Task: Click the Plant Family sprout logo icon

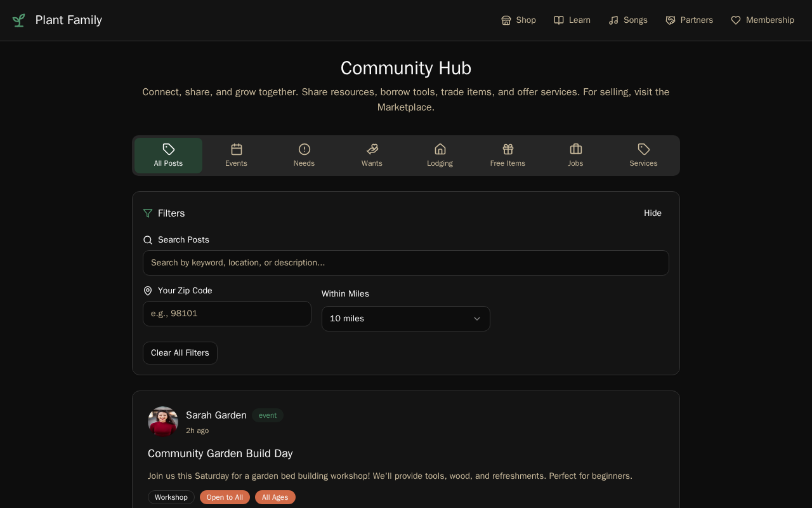Action: pos(19,20)
